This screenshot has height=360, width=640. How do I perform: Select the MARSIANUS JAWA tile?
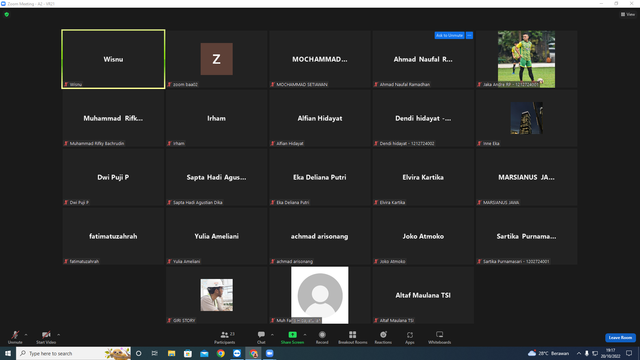point(527,177)
